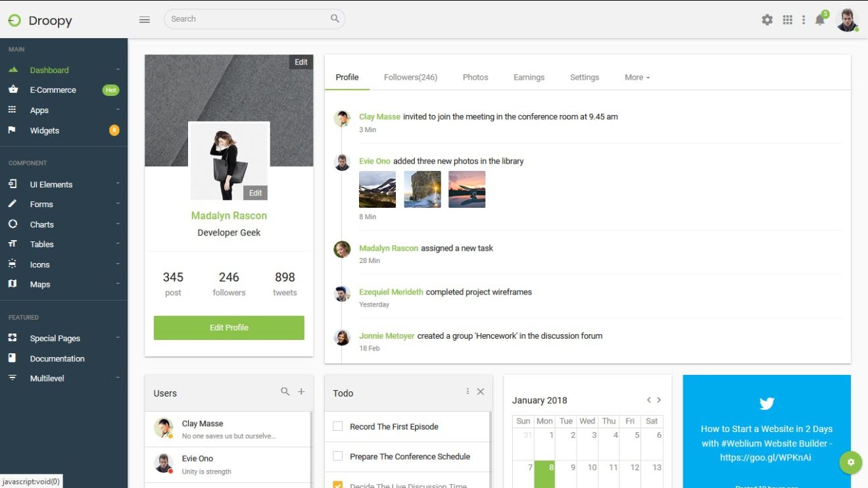868x488 pixels.
Task: Select January 8 highlighted on the calendar
Action: point(544,468)
